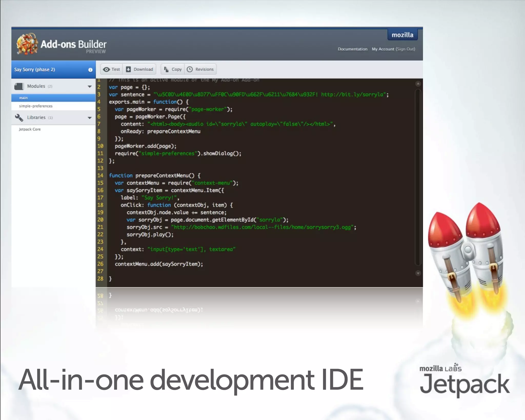
Task: Collapse the Libraries section arrow
Action: [90, 118]
